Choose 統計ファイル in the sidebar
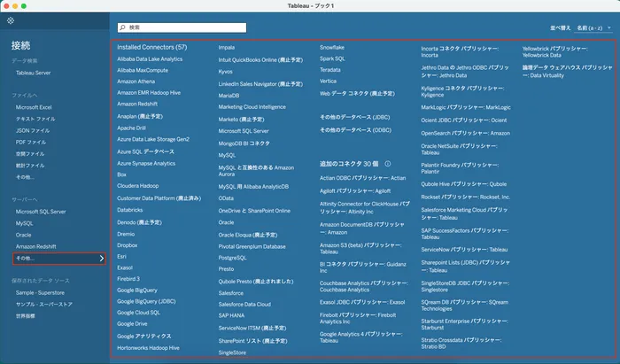The height and width of the screenshot is (364, 620). tap(30, 166)
